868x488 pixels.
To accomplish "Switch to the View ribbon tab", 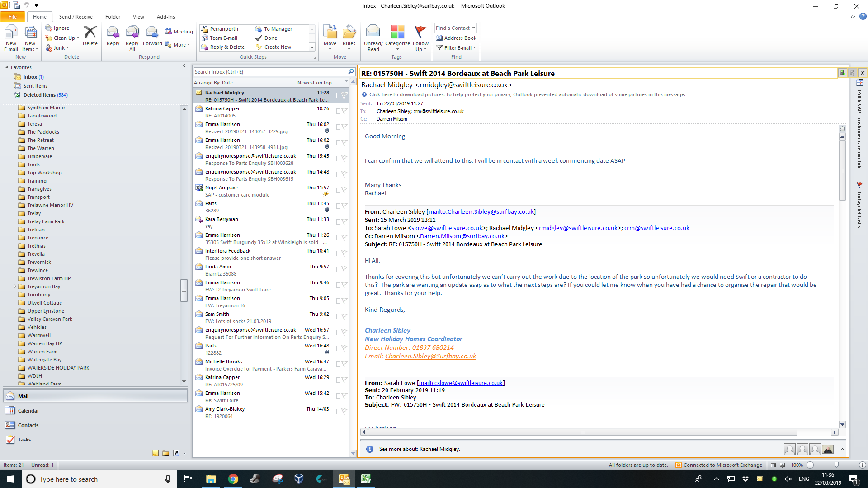I will click(x=138, y=17).
